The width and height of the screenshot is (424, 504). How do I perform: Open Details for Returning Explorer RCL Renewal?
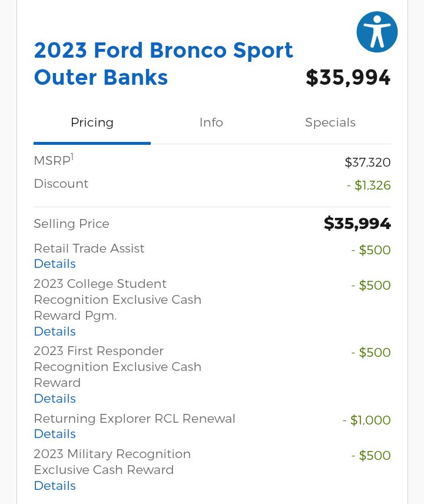pos(55,434)
